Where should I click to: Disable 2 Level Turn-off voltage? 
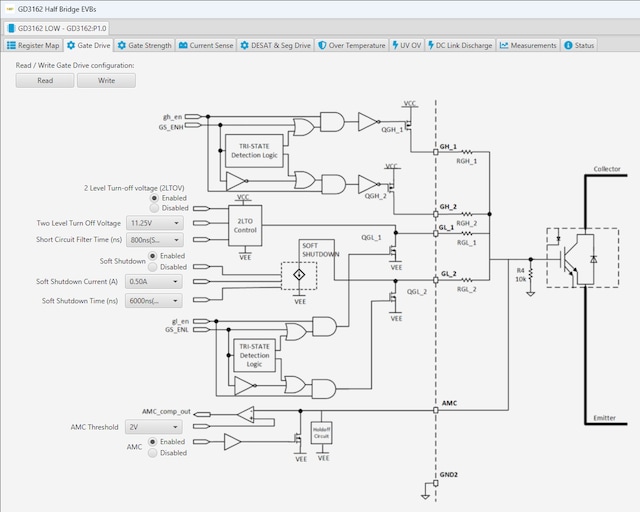click(x=154, y=208)
